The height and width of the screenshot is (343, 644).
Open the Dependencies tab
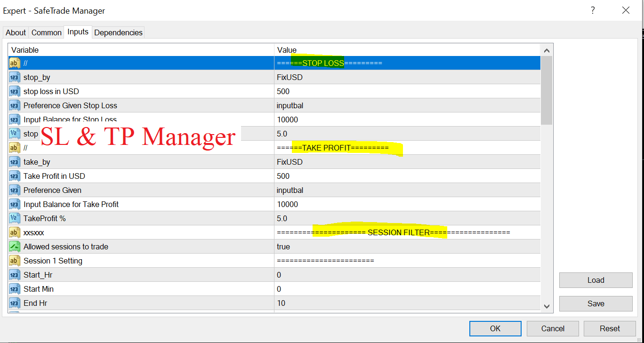point(118,32)
